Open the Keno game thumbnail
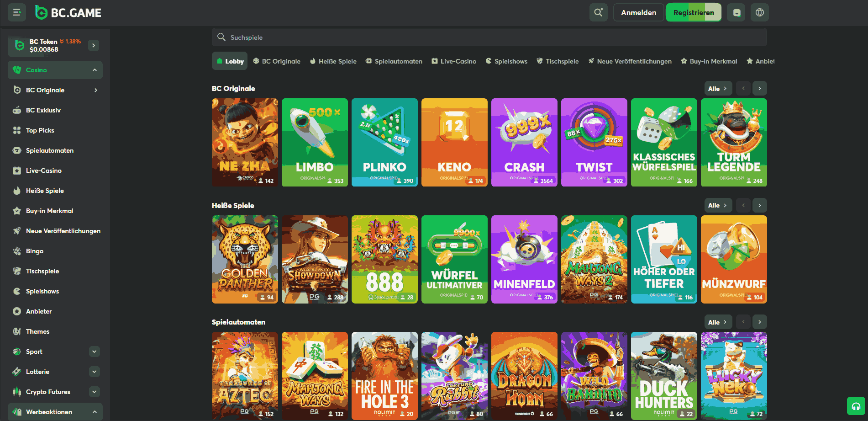Image resolution: width=868 pixels, height=421 pixels. [454, 142]
